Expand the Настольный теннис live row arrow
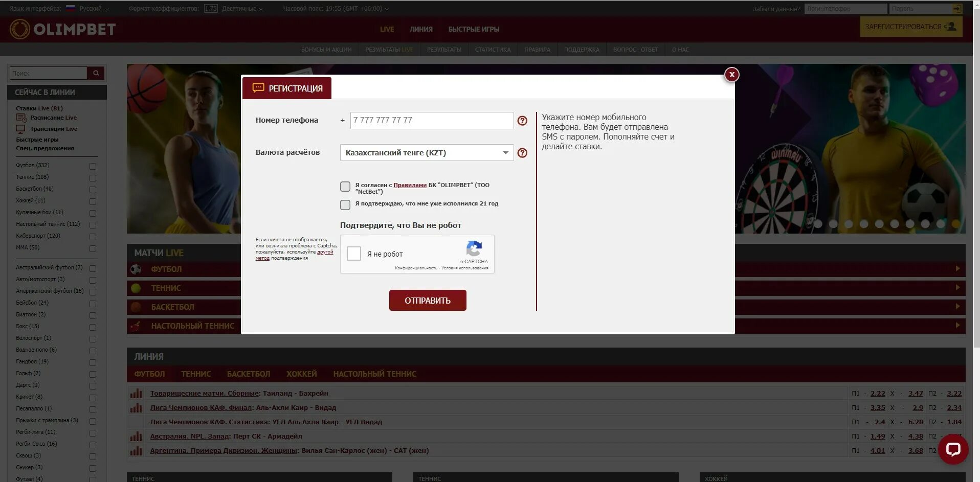Image resolution: width=980 pixels, height=482 pixels. (x=957, y=326)
